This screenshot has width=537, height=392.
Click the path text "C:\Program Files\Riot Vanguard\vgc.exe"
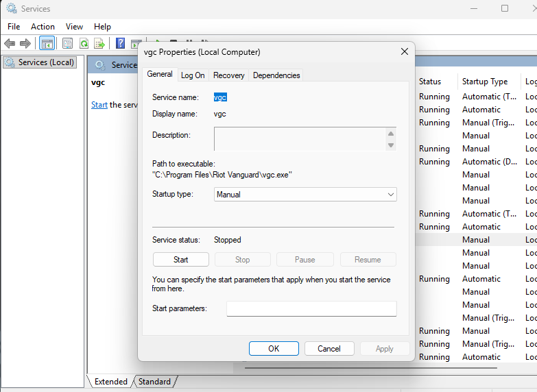tap(222, 175)
